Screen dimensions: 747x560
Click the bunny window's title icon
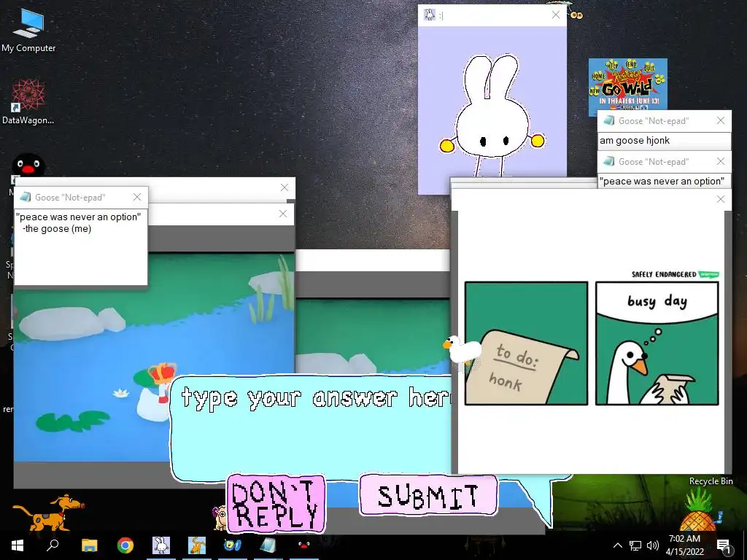pos(430,15)
